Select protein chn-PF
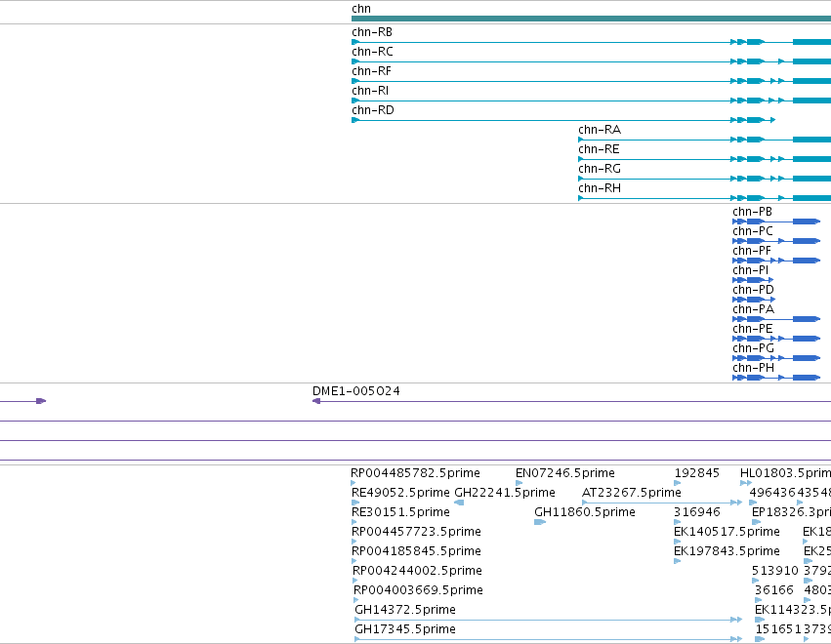The image size is (831, 644). [x=752, y=251]
